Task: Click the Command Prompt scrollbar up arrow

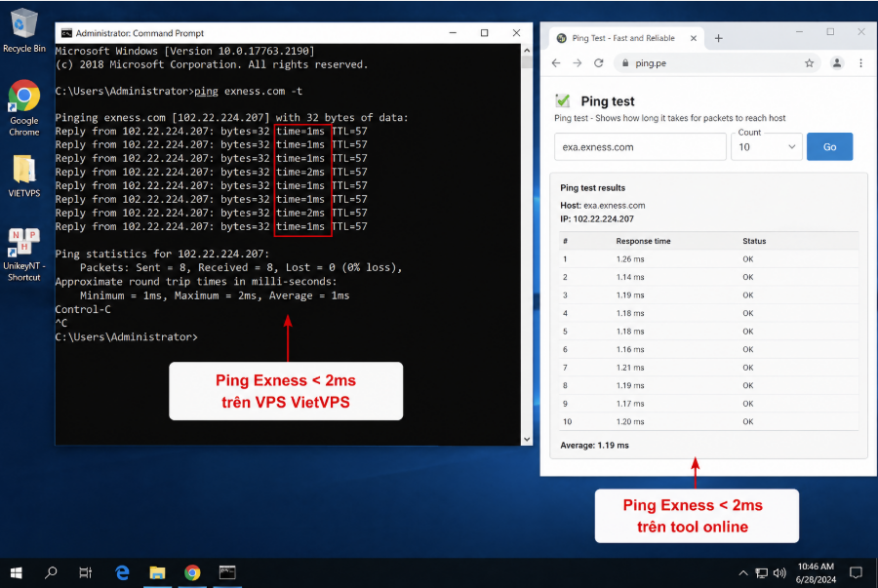Action: tap(527, 51)
